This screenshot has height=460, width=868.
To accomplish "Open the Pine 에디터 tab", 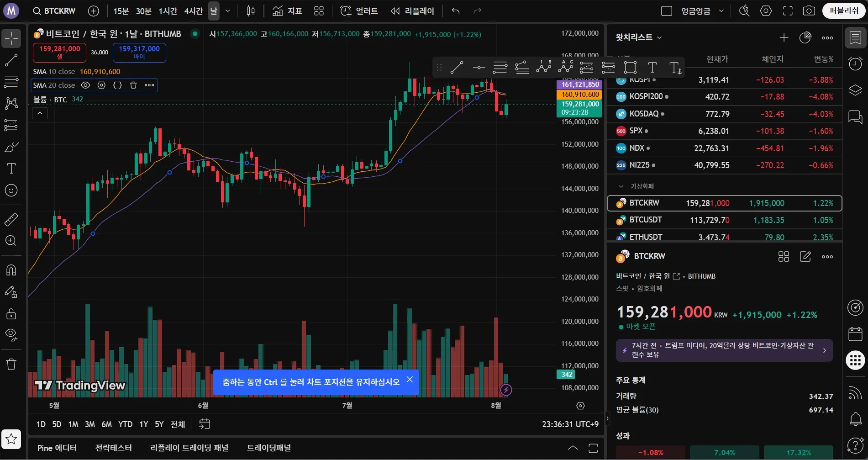I will pos(57,448).
